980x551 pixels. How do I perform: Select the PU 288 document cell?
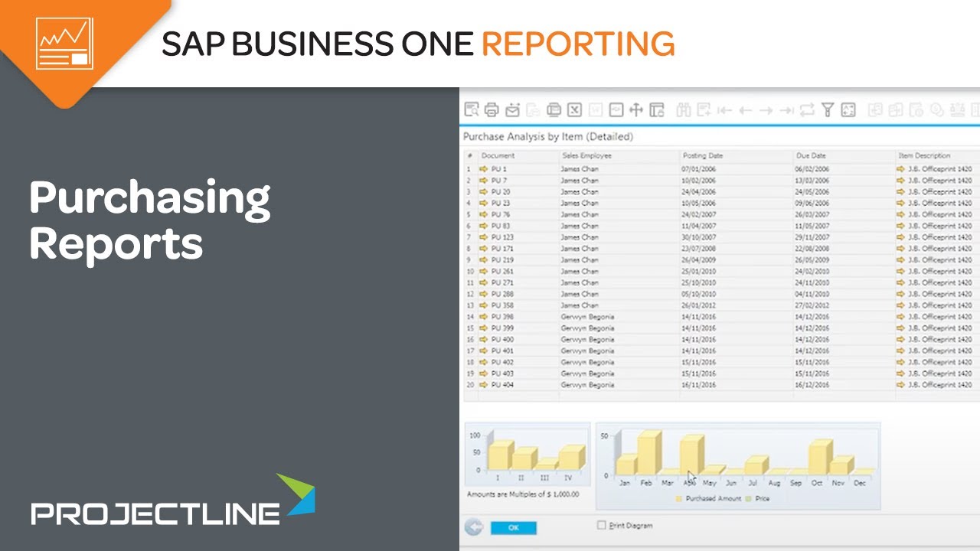pos(518,294)
